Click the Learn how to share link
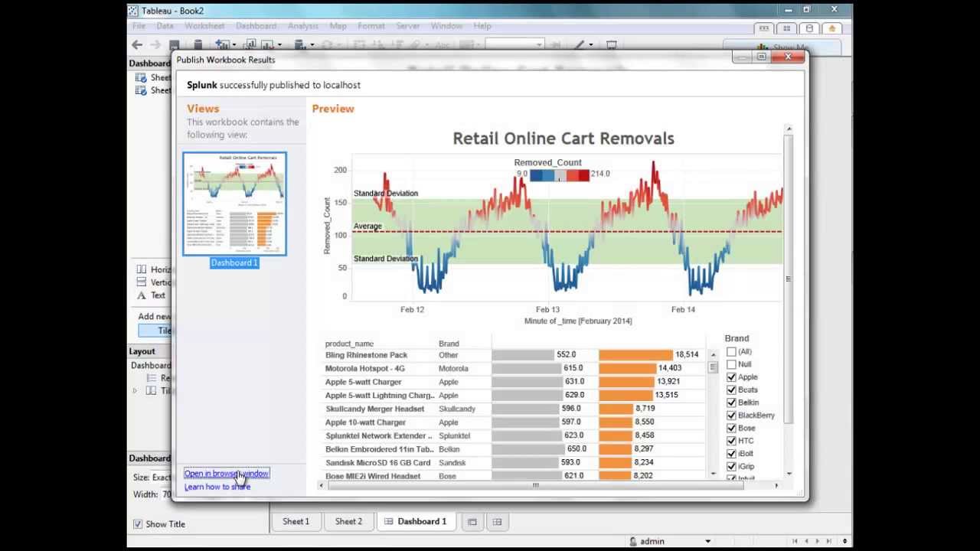The height and width of the screenshot is (551, 980). [x=217, y=487]
